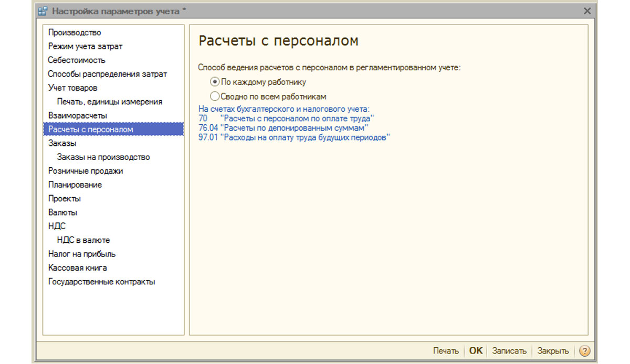Confirm settings with the OK button
The image size is (630, 364).
coord(476,351)
